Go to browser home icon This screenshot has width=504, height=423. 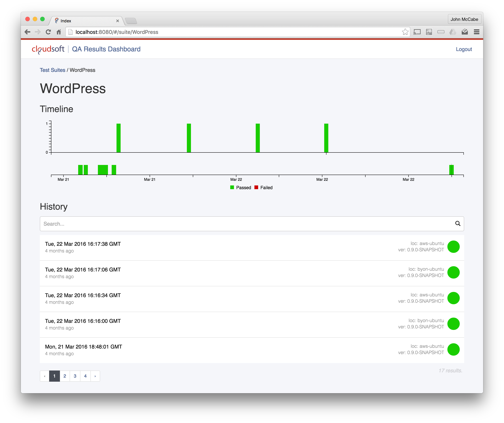pyautogui.click(x=59, y=32)
